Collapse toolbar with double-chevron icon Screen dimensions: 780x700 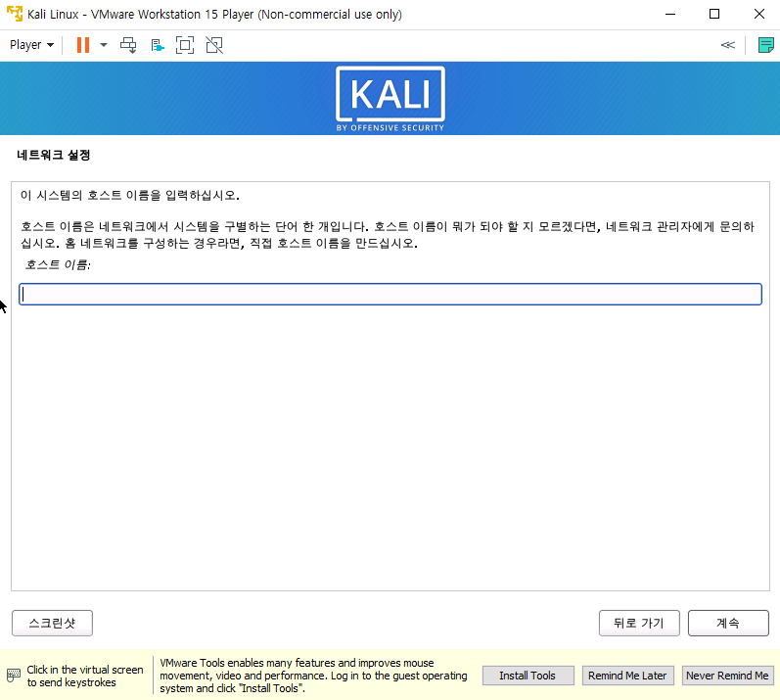728,45
